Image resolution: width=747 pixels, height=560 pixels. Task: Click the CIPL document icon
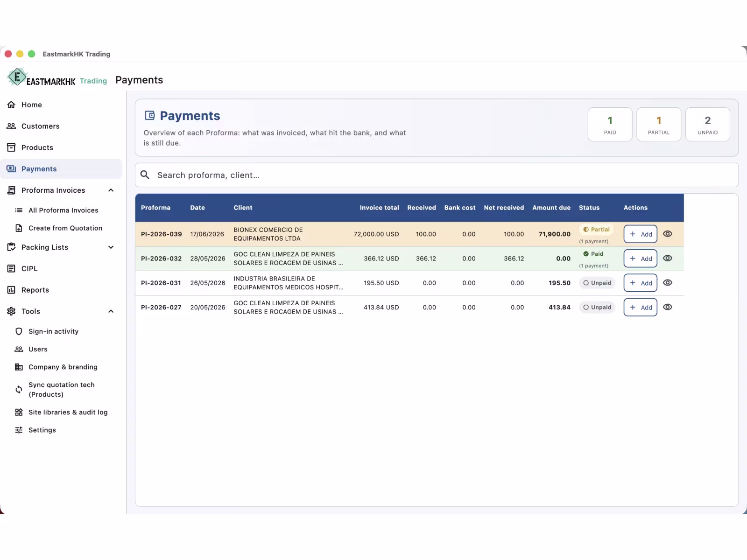[x=11, y=268]
